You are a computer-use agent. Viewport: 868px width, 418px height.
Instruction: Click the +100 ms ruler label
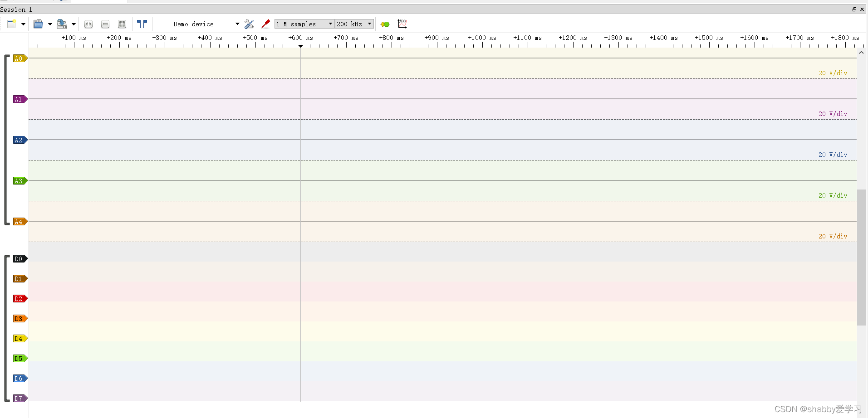click(74, 38)
